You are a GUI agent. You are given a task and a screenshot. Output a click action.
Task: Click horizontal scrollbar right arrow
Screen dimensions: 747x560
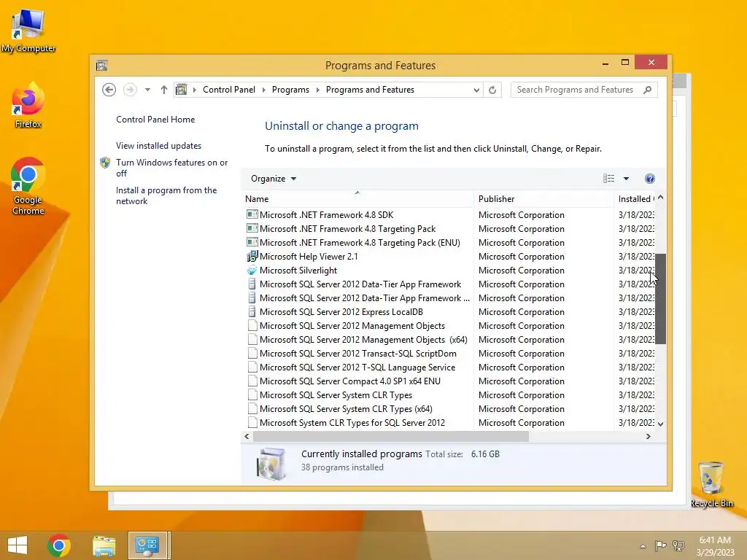click(x=648, y=436)
